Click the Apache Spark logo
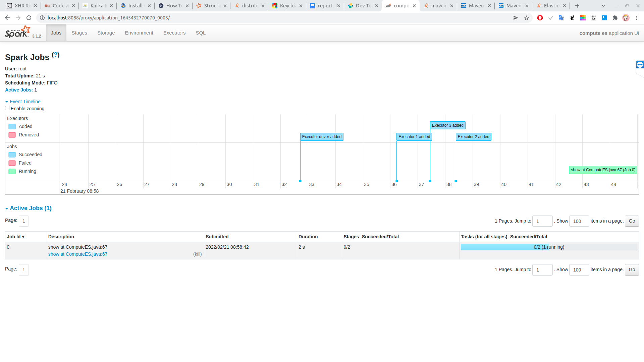Viewport: 644px width, 362px height. pos(17,32)
